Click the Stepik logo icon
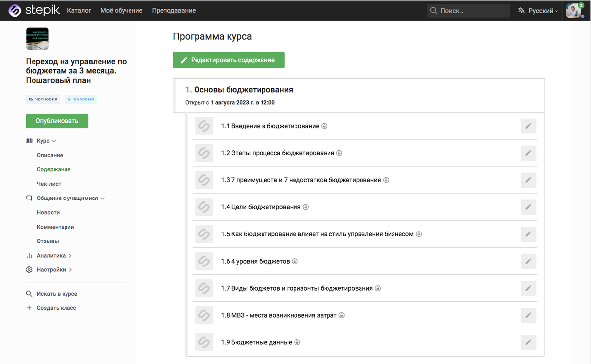The image size is (591, 364). point(14,10)
